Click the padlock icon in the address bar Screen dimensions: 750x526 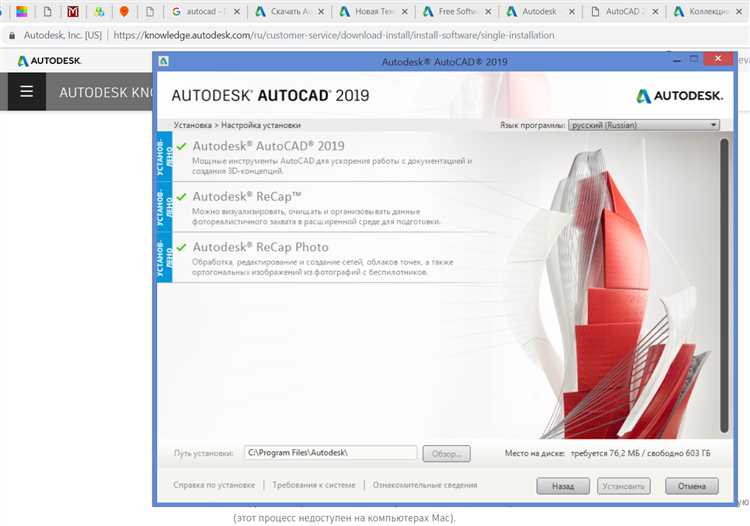click(11, 35)
